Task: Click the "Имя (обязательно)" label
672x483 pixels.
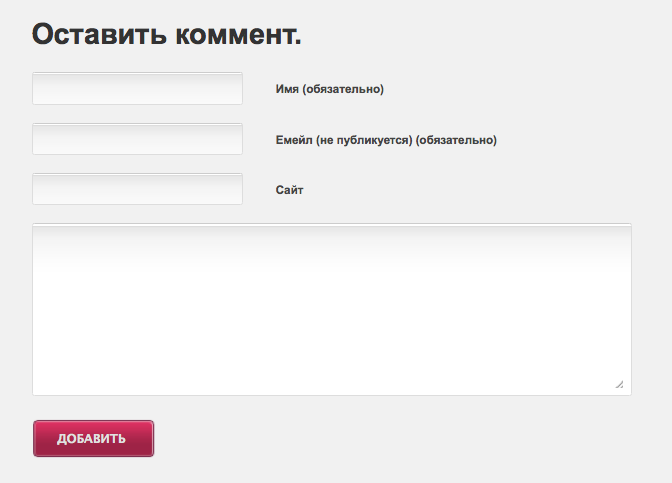Action: tap(329, 89)
